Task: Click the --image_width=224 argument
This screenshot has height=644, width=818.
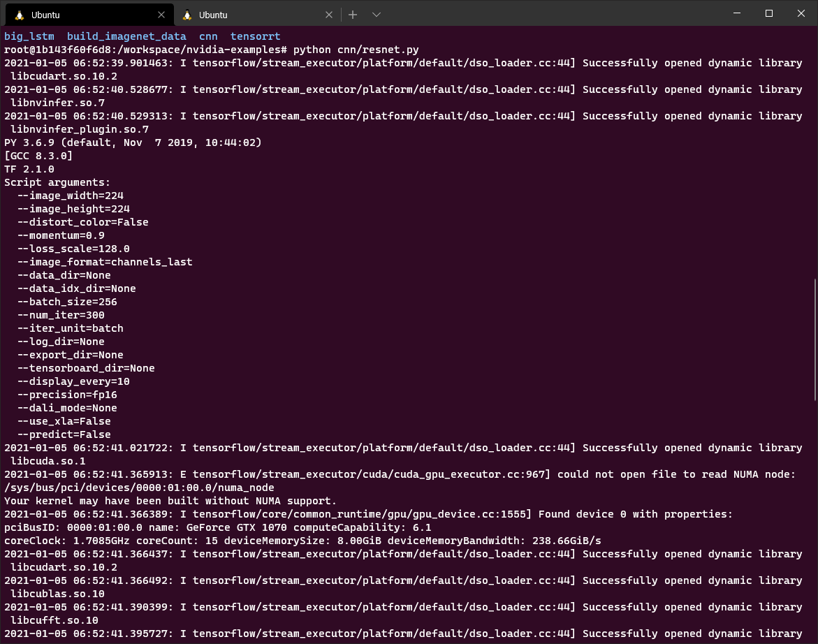Action: 71,196
